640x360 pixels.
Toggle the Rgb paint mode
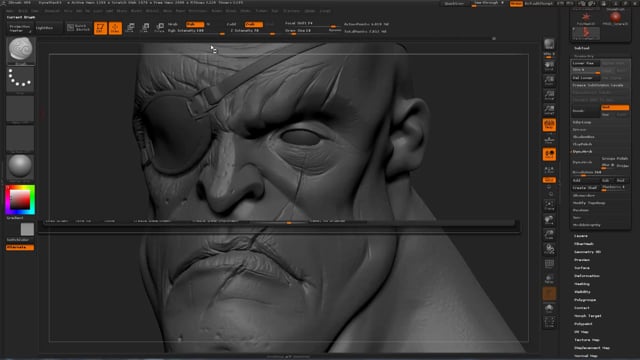(x=195, y=24)
